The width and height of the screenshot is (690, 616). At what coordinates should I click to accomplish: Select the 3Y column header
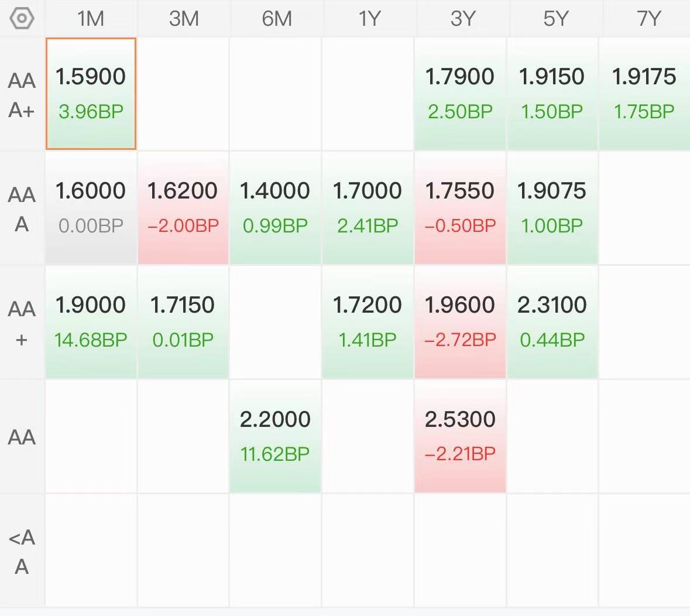click(462, 19)
